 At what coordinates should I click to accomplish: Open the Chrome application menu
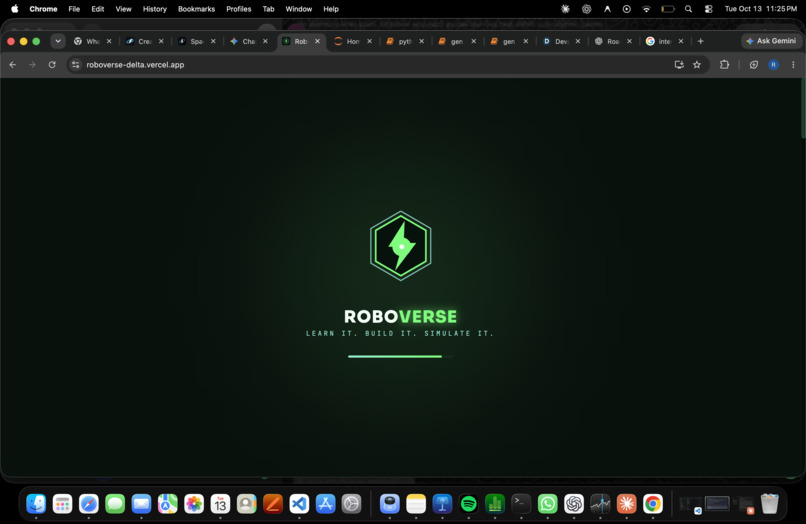43,9
